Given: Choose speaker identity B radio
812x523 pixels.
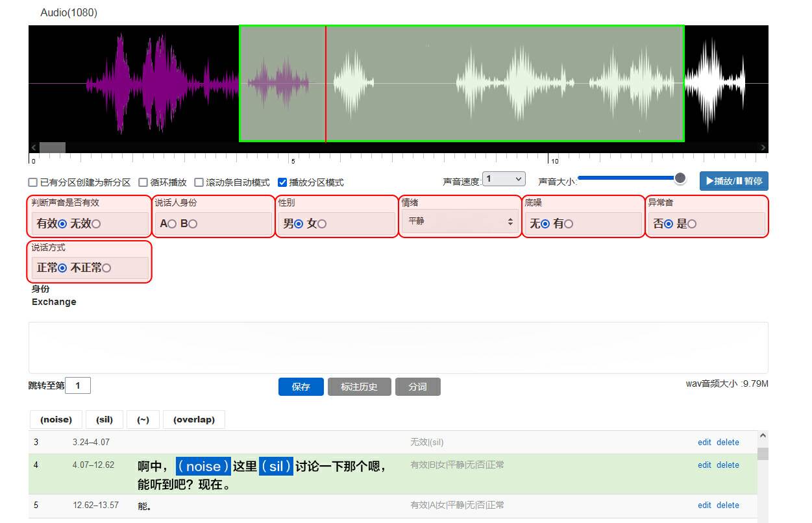Looking at the screenshot, I should point(193,224).
